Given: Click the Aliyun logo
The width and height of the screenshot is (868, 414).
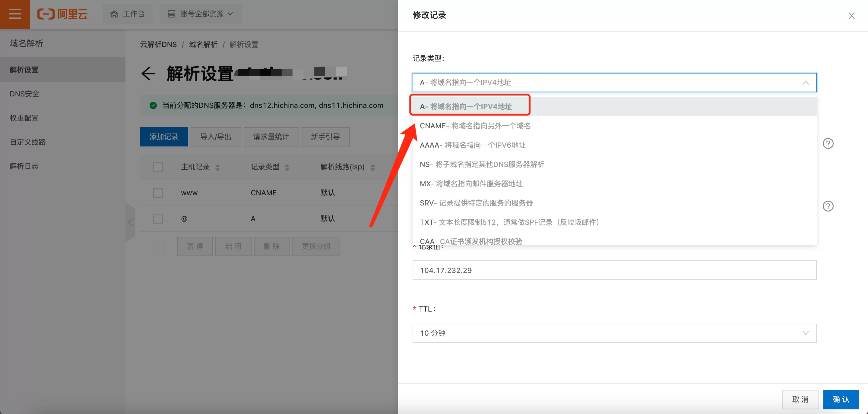Looking at the screenshot, I should coord(62,14).
